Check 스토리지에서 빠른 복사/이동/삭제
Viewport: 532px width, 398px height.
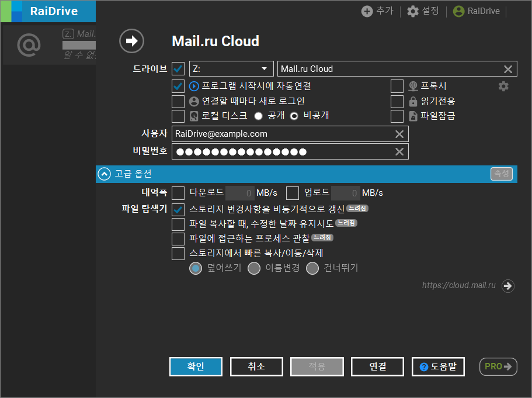[178, 253]
